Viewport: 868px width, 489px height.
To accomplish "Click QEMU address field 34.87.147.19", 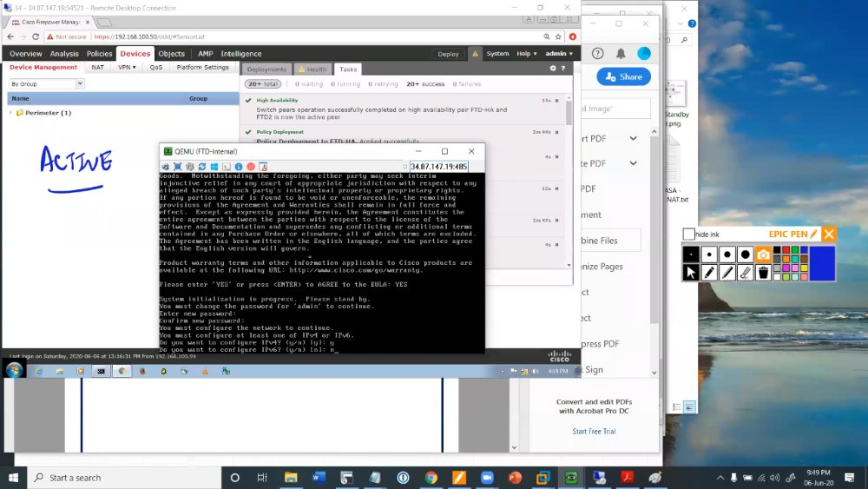I will (438, 166).
